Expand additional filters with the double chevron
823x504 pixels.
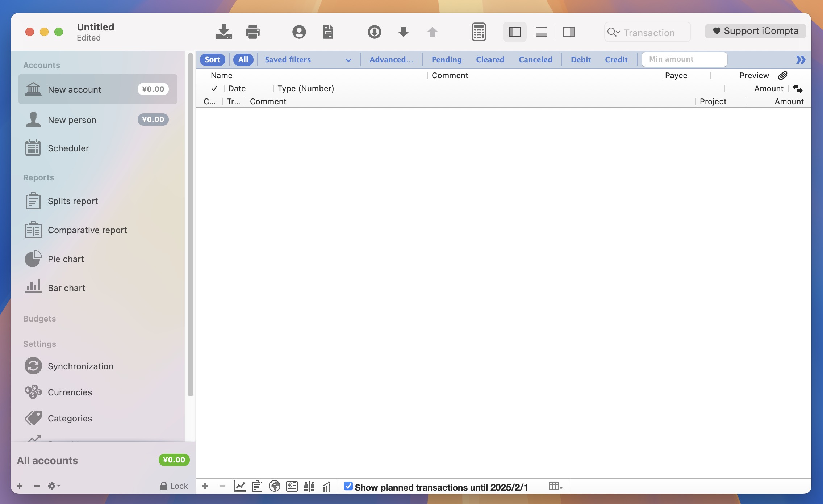801,60
